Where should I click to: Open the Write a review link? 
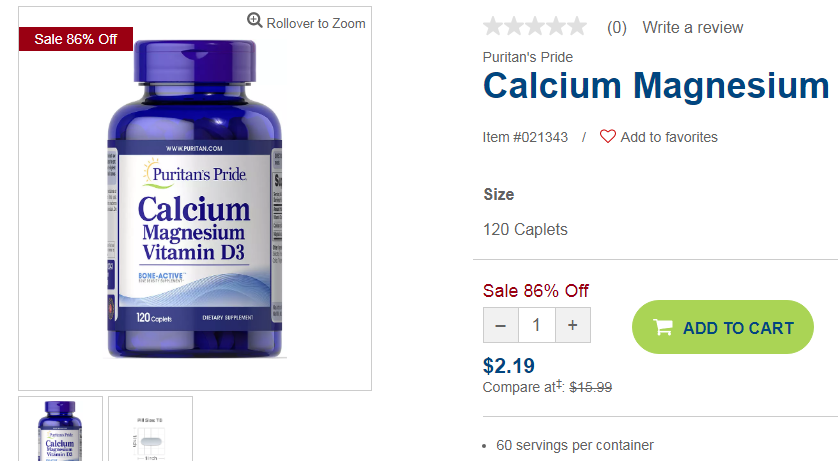click(693, 27)
